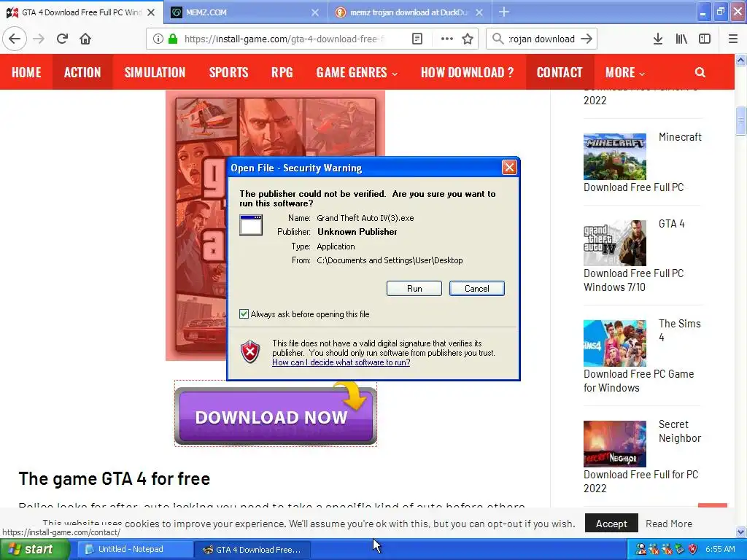
Task: Close the MEMZ.COM tab
Action: pos(315,12)
